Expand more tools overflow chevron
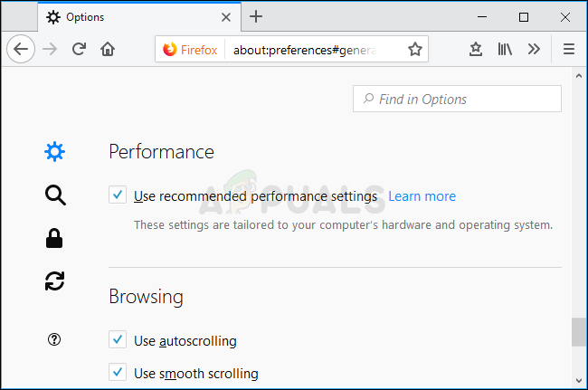The height and width of the screenshot is (390, 588). click(x=534, y=50)
